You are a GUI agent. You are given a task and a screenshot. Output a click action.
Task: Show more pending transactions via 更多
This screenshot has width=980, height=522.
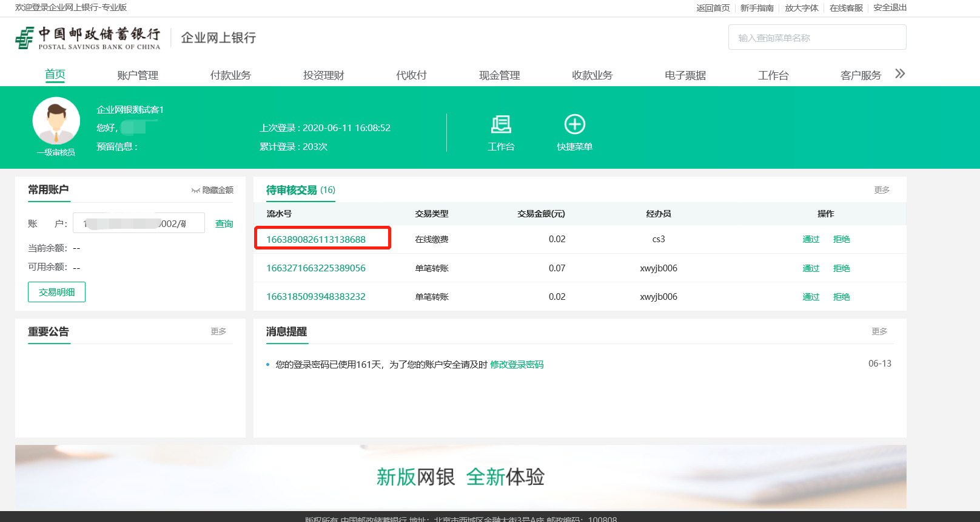click(x=882, y=190)
